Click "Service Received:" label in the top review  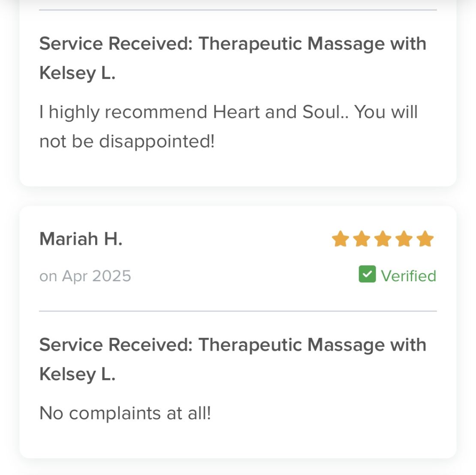click(116, 44)
